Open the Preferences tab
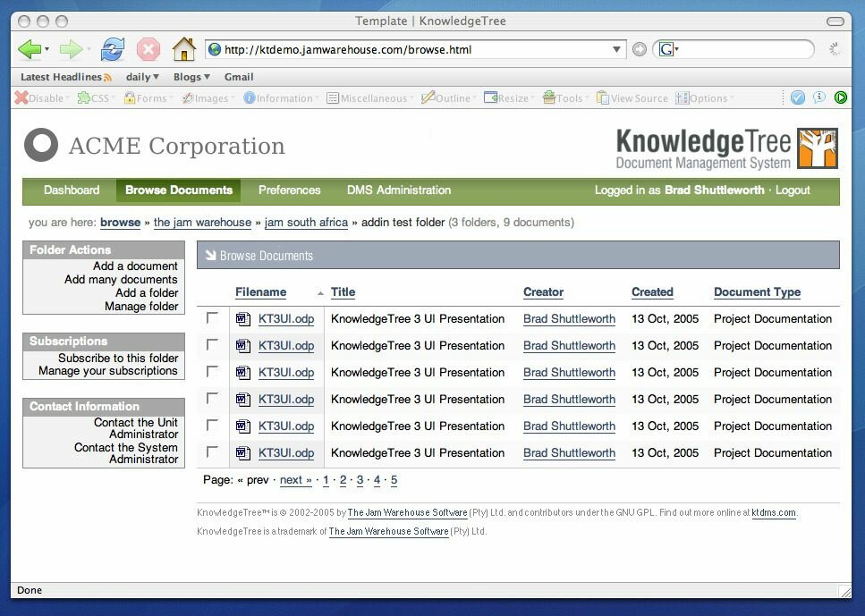 290,190
